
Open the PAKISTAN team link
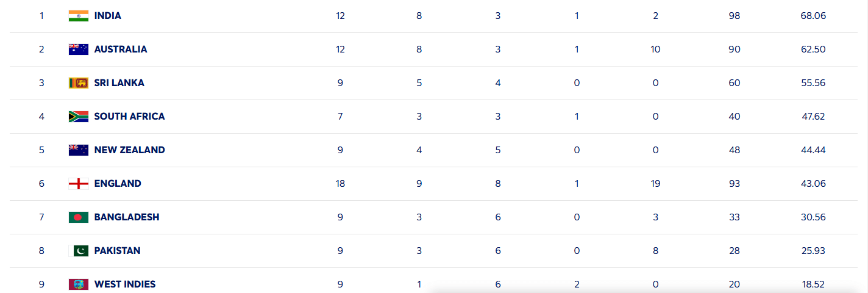117,251
